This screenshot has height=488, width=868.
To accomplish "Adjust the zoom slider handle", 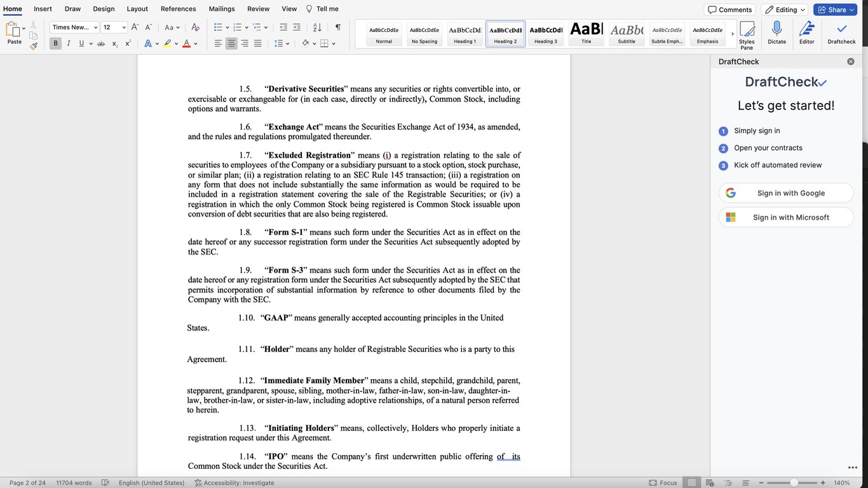I will coord(794,483).
